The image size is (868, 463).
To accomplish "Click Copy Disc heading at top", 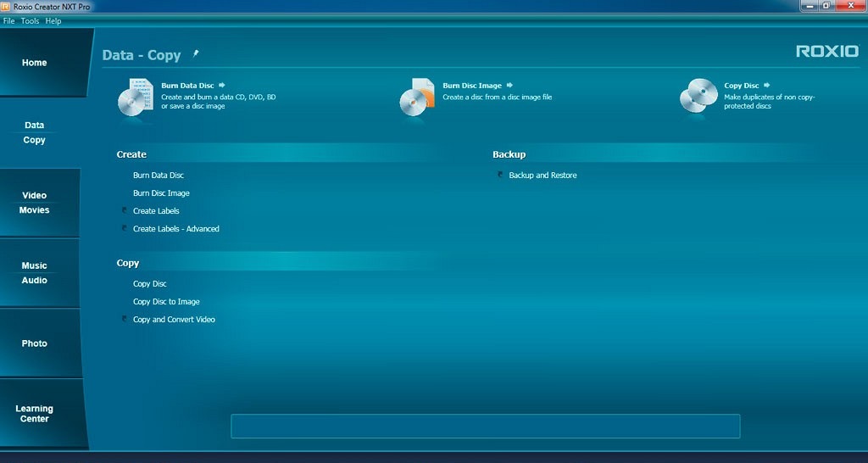I will pyautogui.click(x=741, y=86).
